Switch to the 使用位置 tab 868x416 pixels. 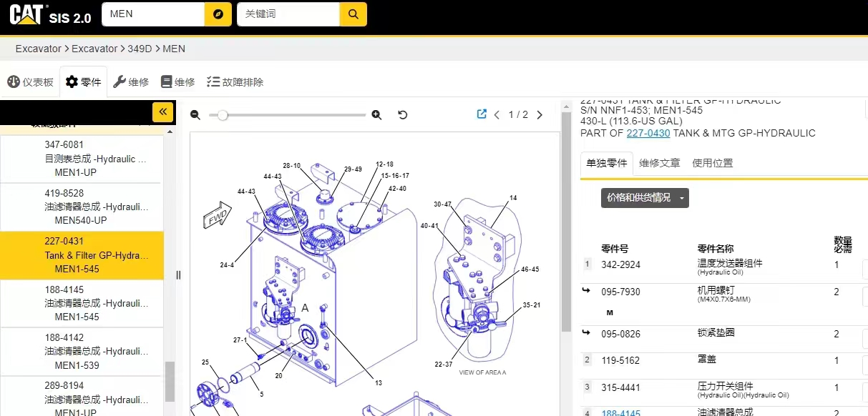(x=713, y=163)
